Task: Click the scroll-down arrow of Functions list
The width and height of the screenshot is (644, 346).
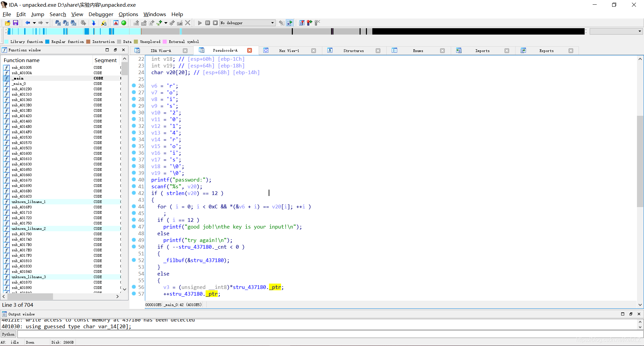Action: click(124, 289)
